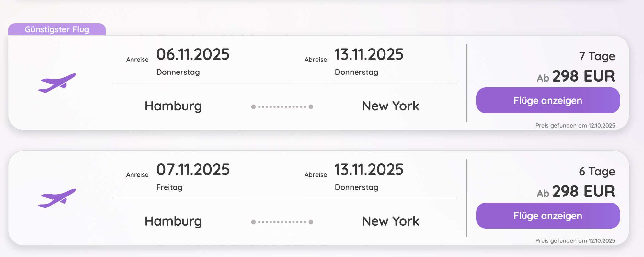Screen dimensions: 644x257
Task: Click Hamburg on the top flight card
Action: pos(174,106)
